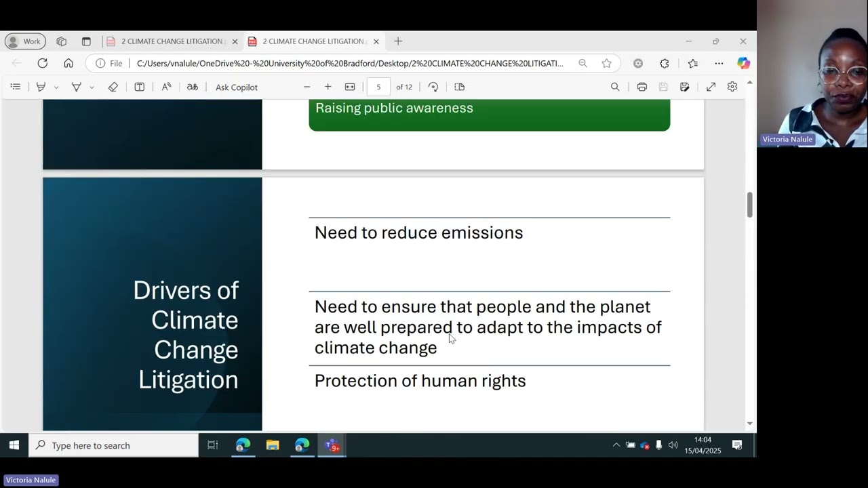Print the PDF document
Image resolution: width=868 pixels, height=488 pixels.
click(642, 87)
